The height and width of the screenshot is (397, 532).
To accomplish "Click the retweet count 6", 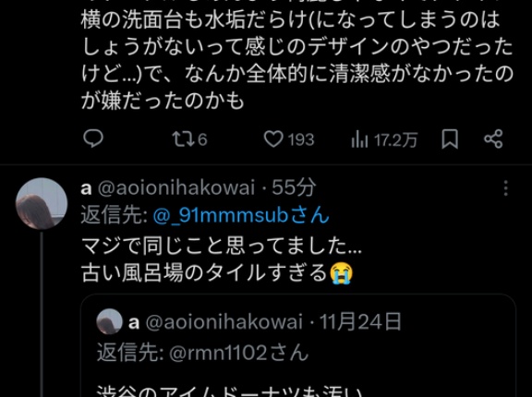I will point(202,139).
